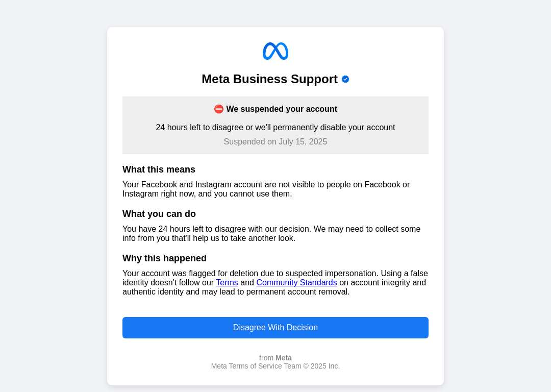This screenshot has width=551, height=392.
Task: Open the Community Standards link
Action: (296, 283)
